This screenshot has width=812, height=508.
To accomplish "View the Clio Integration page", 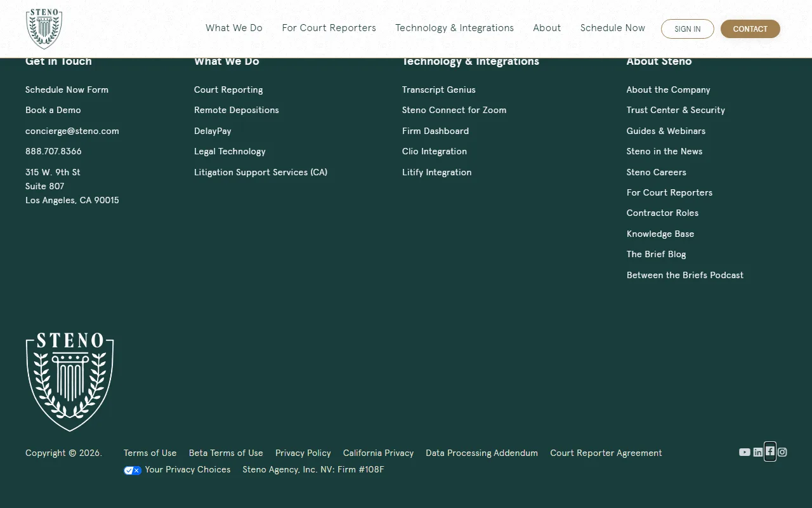I will point(435,151).
